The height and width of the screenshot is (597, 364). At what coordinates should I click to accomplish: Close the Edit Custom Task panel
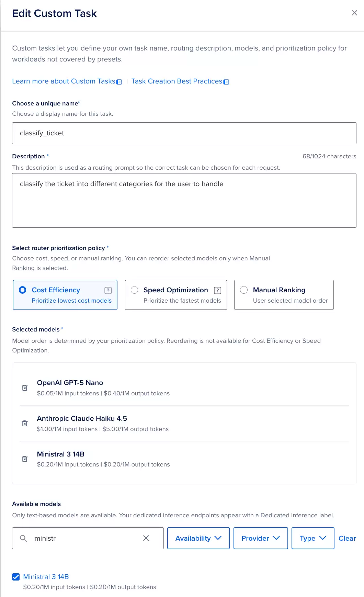coord(354,13)
